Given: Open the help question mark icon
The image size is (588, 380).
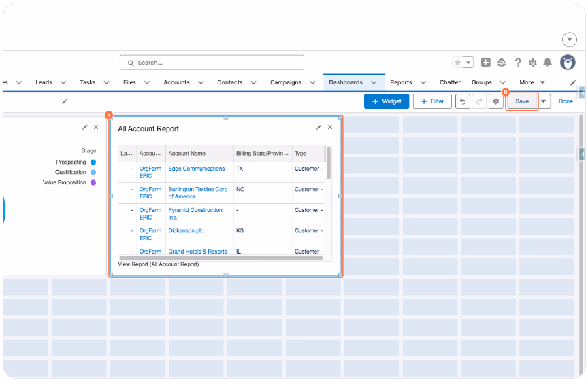Looking at the screenshot, I should click(518, 63).
